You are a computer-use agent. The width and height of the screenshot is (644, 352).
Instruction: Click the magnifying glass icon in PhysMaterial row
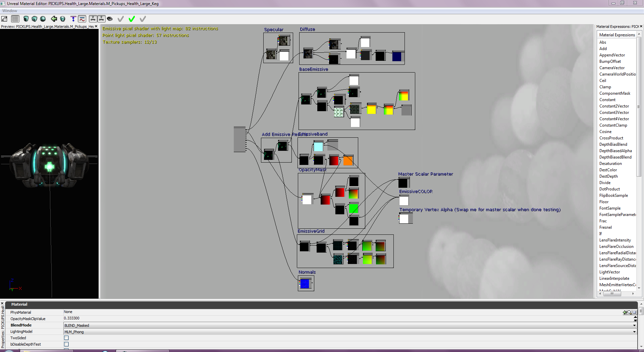[629, 312]
